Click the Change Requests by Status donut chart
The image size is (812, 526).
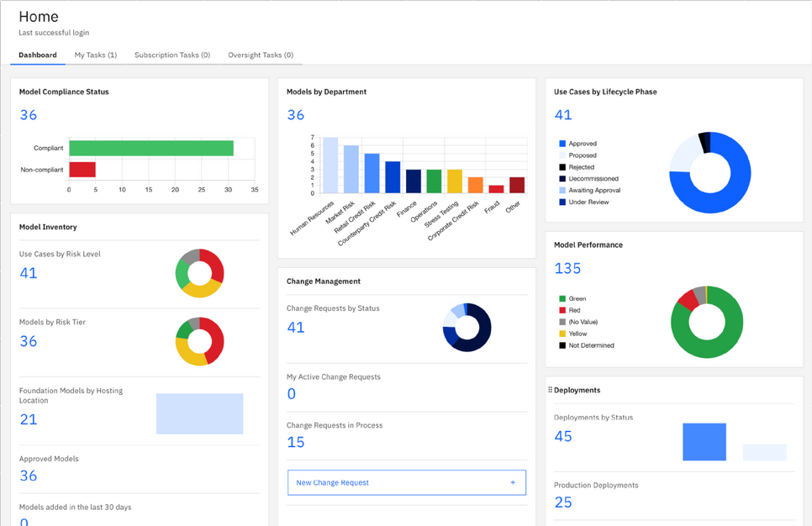click(x=467, y=327)
